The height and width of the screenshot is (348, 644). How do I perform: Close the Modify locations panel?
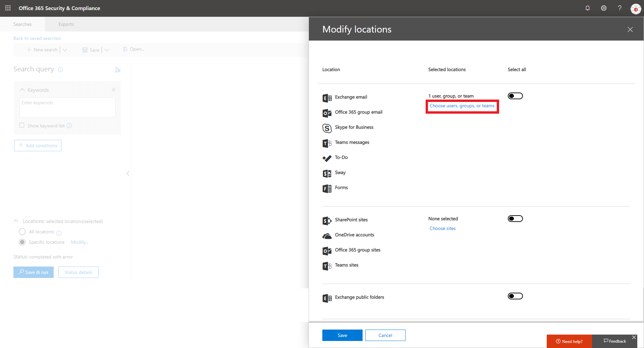pos(630,30)
